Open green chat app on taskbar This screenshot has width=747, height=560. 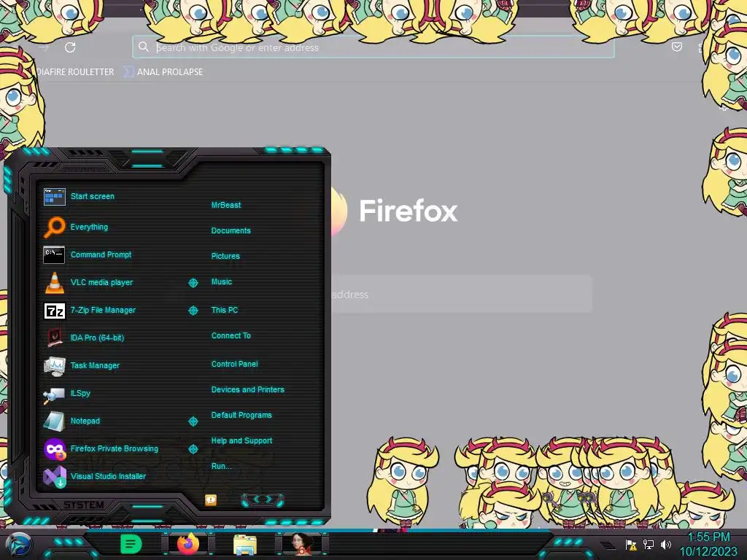point(131,544)
